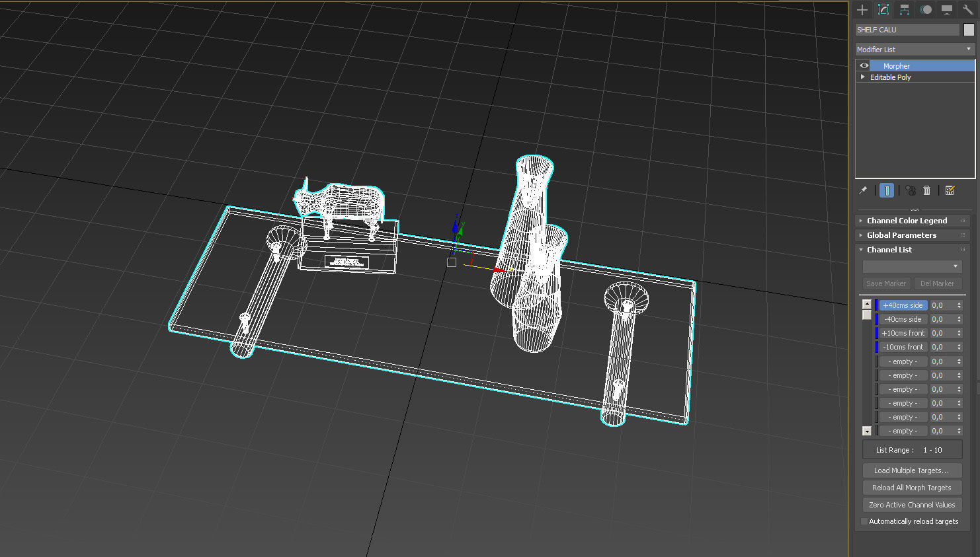
Task: Click List Range 1 - 10 field
Action: tap(912, 450)
